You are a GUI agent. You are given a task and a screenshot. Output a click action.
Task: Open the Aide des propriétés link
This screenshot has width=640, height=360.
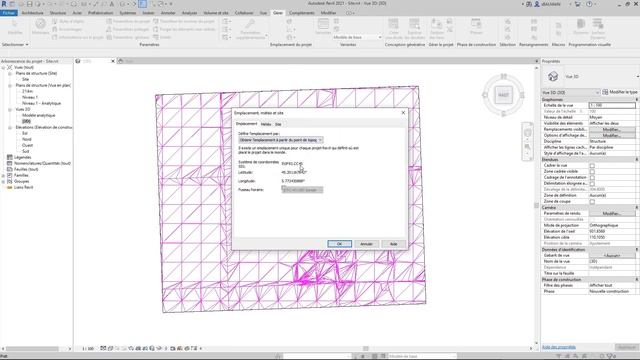pyautogui.click(x=559, y=347)
